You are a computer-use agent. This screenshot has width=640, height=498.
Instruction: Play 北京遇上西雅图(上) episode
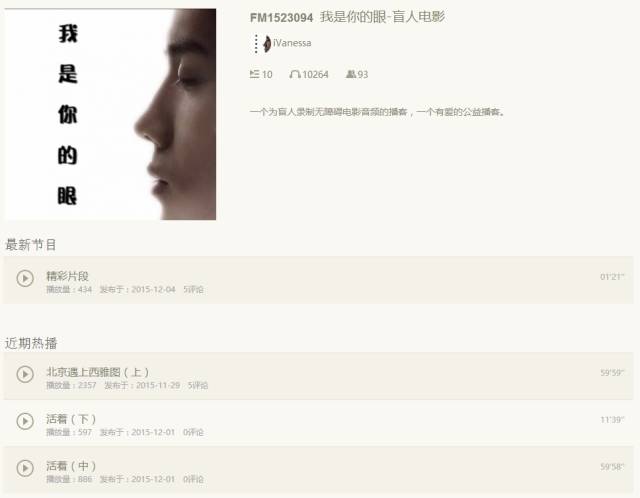pos(25,374)
